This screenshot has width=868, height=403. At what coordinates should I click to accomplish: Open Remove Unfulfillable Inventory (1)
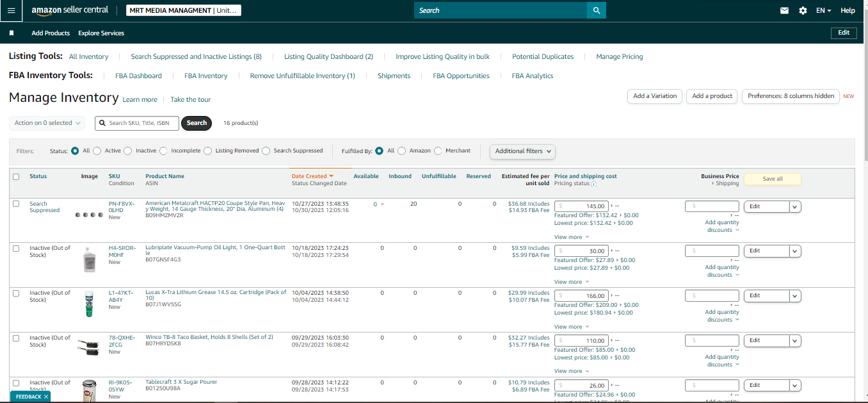click(x=303, y=76)
